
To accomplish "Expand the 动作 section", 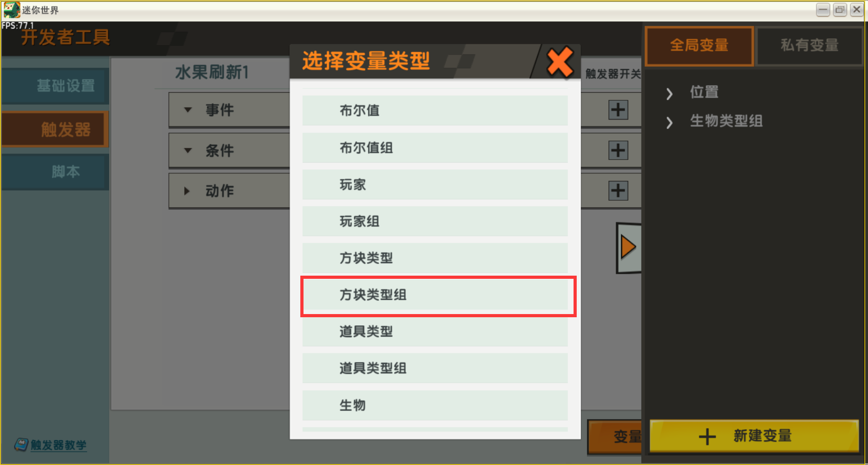I will click(x=187, y=191).
